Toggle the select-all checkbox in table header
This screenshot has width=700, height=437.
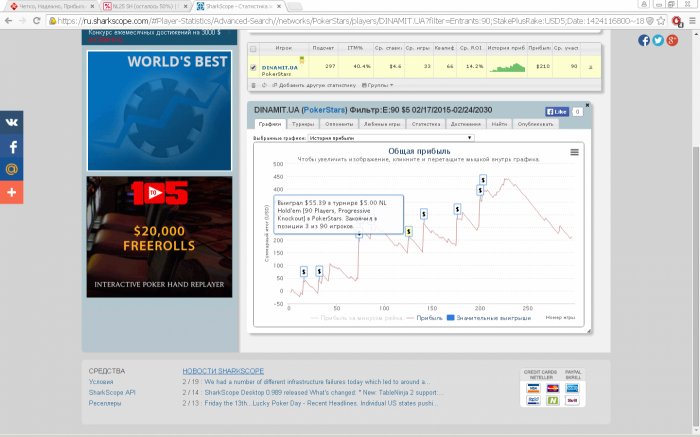coord(253,49)
